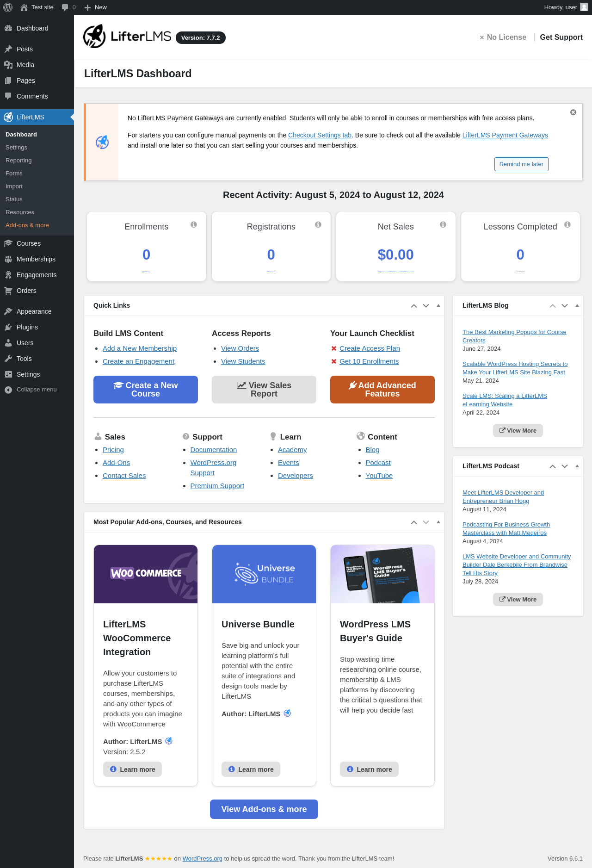Move Quick Links panel down

[426, 306]
